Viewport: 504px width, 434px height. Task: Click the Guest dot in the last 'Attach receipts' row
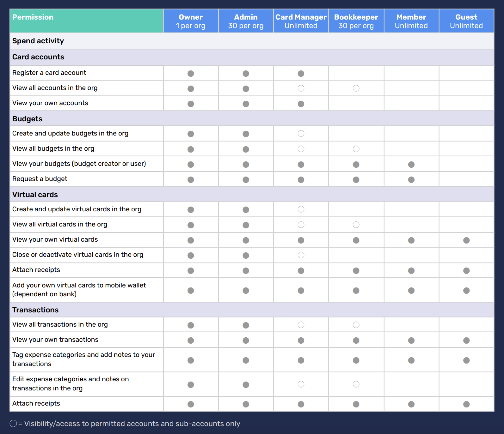466,404
